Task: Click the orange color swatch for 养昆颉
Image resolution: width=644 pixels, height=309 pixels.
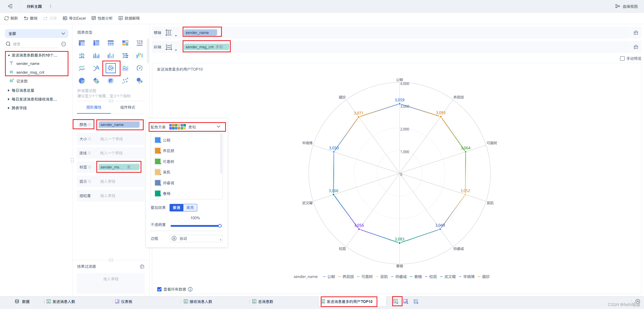Action: click(158, 151)
